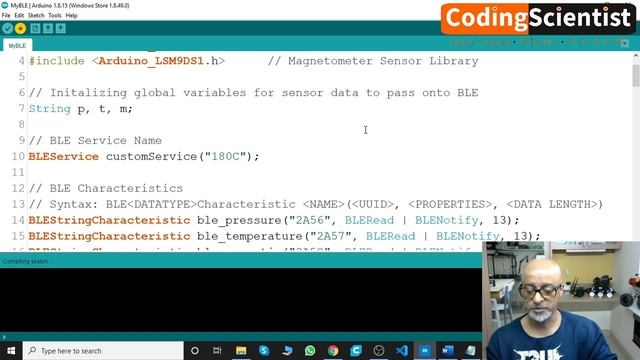Open Task View on the taskbar
Screen dimensions: 640x360
point(217,351)
